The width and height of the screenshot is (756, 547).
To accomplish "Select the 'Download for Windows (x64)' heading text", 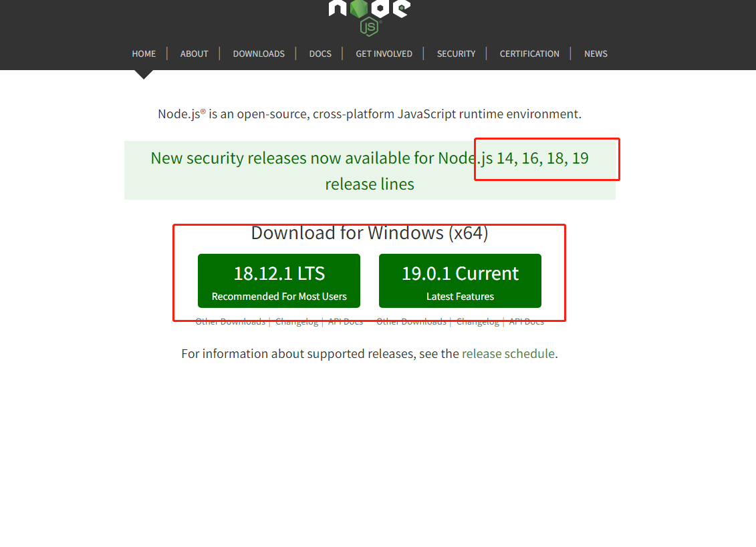I will tap(370, 233).
